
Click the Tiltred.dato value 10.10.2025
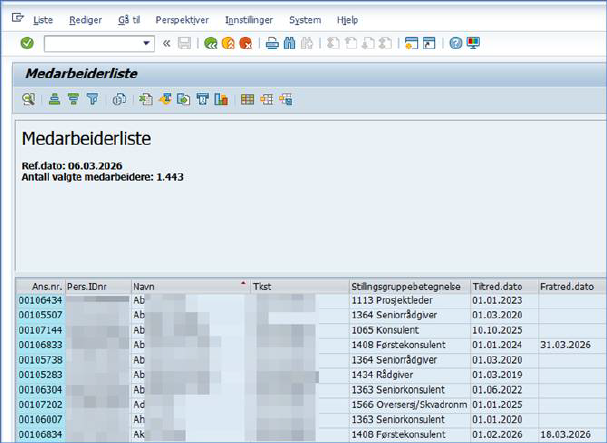point(497,330)
